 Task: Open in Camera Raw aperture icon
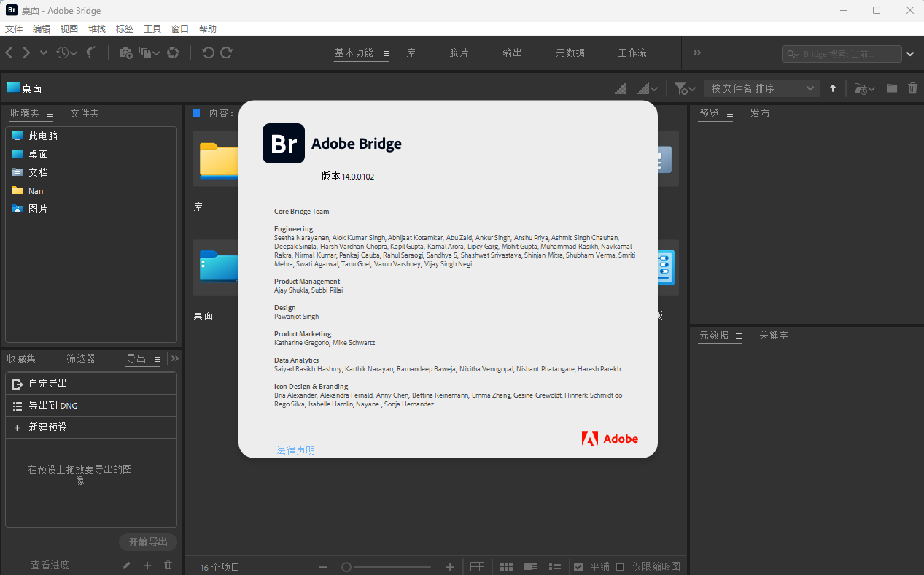click(173, 53)
